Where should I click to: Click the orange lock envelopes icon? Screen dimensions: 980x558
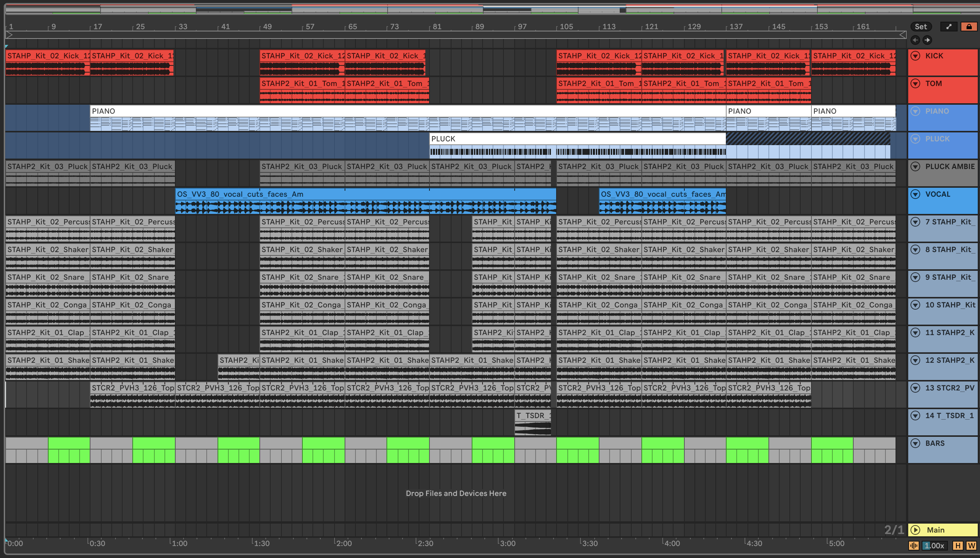(968, 27)
